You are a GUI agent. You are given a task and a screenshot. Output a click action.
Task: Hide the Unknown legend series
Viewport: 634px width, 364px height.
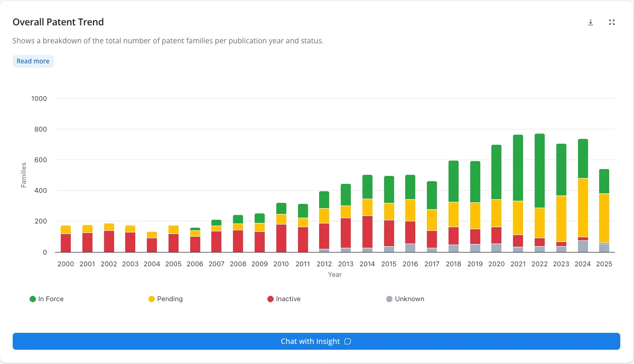[x=405, y=299]
